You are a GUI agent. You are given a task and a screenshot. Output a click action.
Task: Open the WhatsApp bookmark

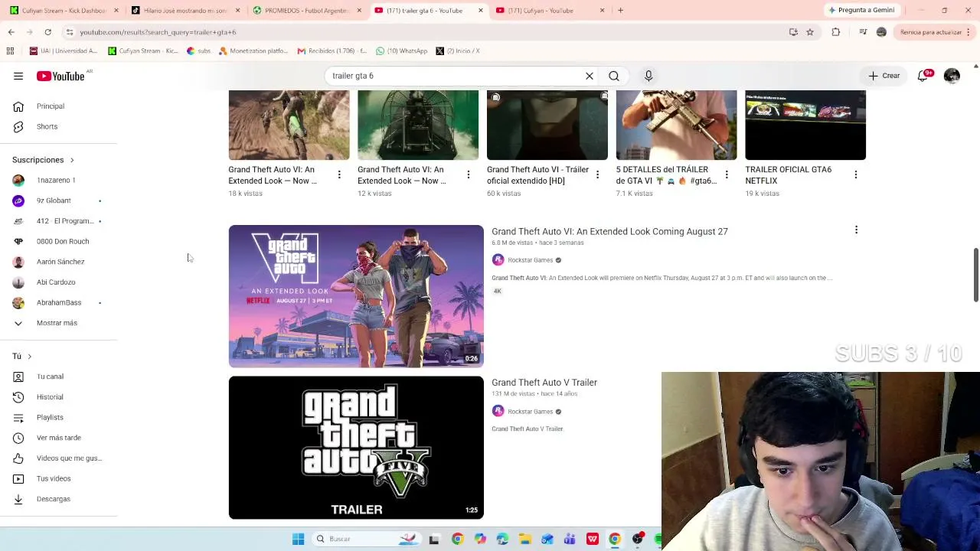tap(402, 51)
